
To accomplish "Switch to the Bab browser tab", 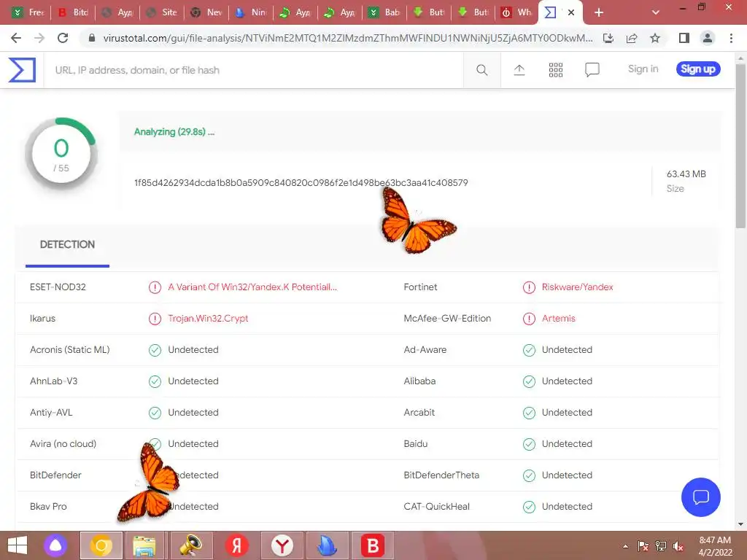I will 385,12.
